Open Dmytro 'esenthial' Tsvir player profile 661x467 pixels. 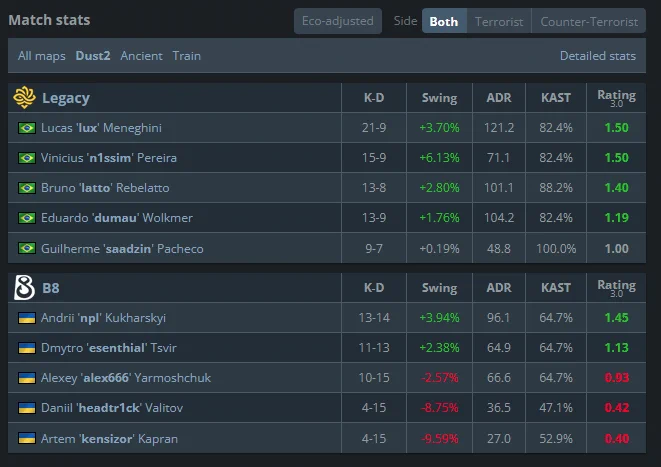tap(109, 348)
